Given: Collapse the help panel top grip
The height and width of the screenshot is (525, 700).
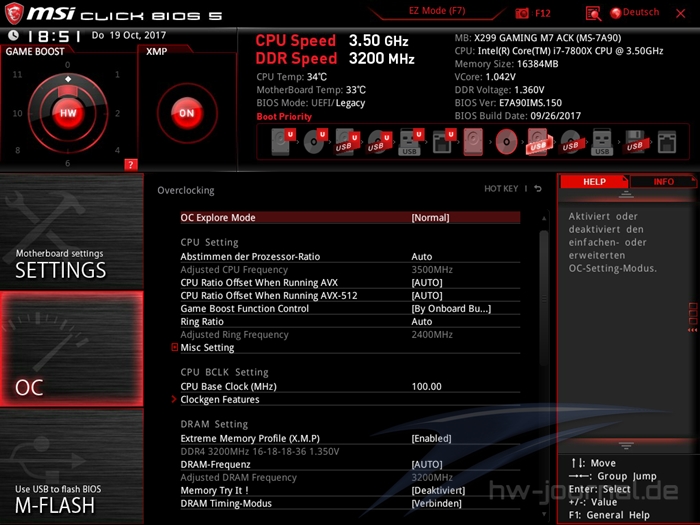Looking at the screenshot, I should point(626,195).
